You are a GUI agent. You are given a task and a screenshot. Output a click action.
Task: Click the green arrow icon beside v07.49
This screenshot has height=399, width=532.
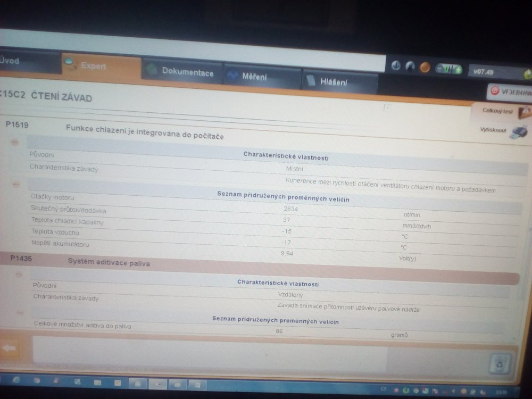528,73
